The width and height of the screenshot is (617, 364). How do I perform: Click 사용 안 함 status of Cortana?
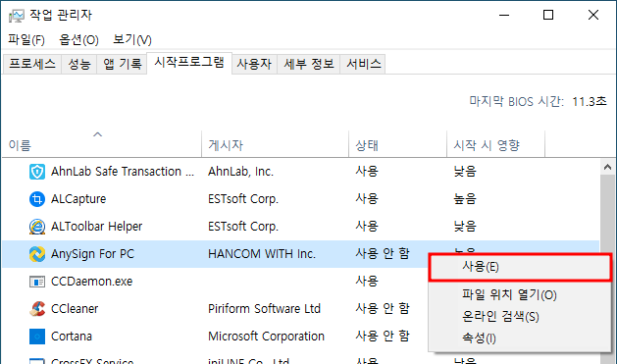click(x=383, y=337)
